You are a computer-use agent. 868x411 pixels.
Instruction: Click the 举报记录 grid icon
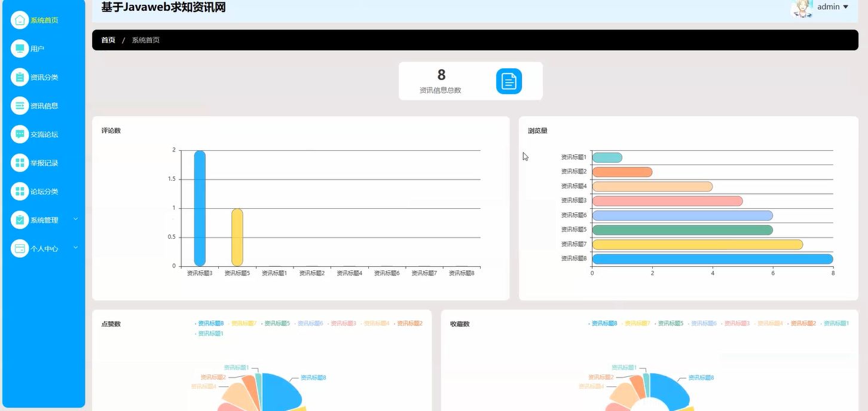(x=20, y=163)
